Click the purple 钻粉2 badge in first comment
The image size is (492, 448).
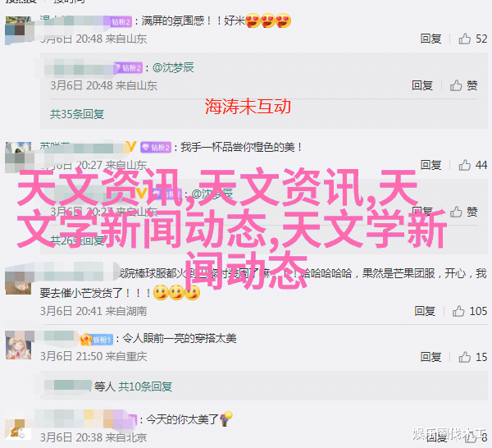click(121, 21)
